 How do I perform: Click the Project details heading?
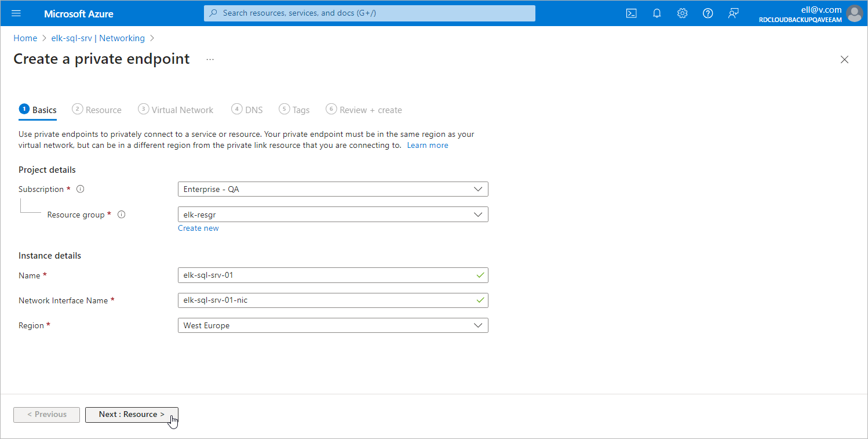pyautogui.click(x=47, y=170)
